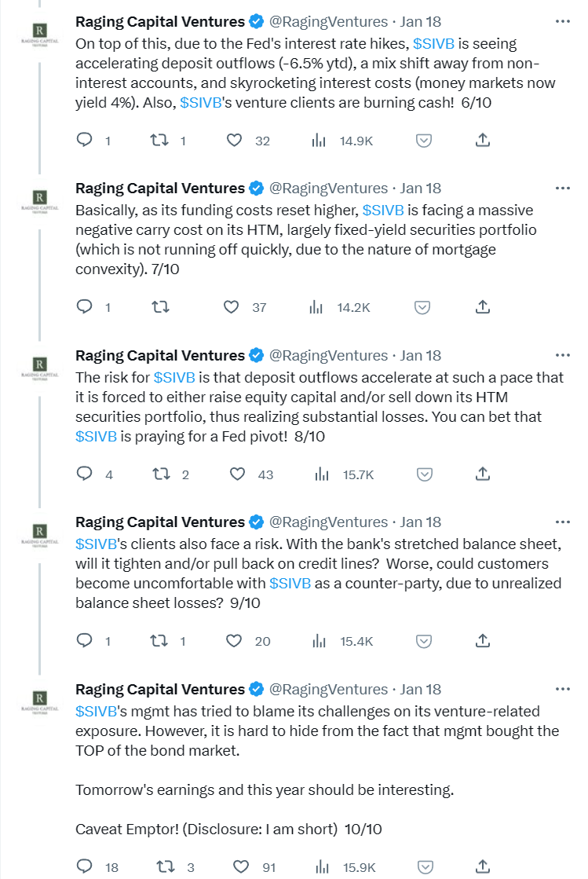Reply to the deposit outflows tweet 6/10
Image resolution: width=588 pixels, height=879 pixels.
tap(85, 140)
